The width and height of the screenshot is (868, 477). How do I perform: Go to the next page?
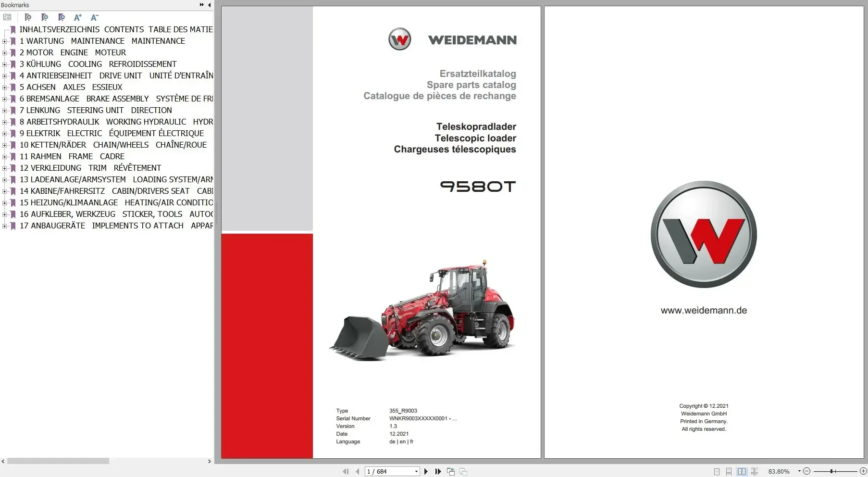click(426, 472)
